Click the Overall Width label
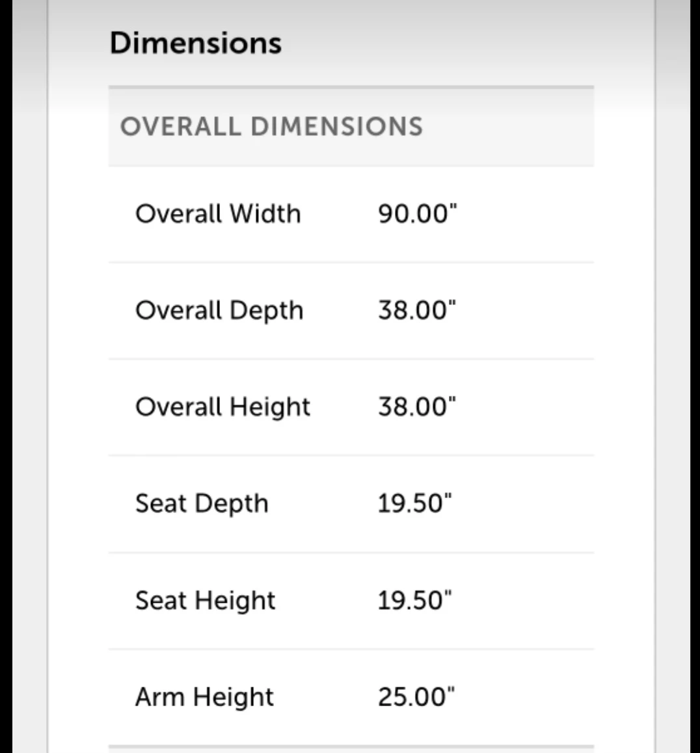Screen dimensions: 700x753 218,213
